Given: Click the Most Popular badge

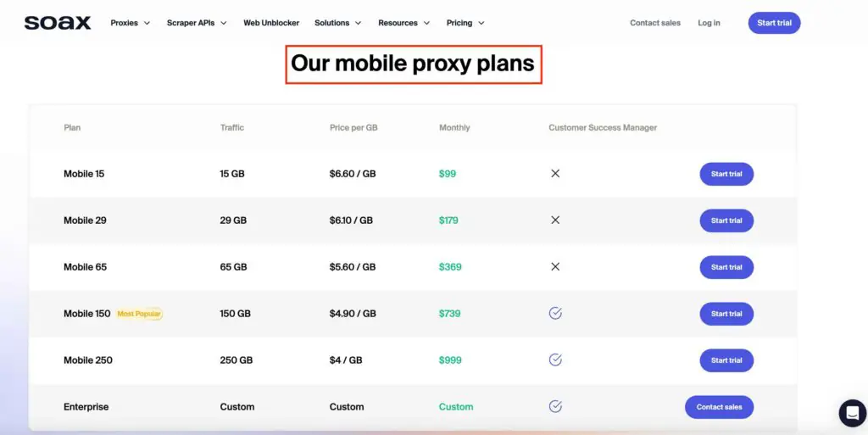Looking at the screenshot, I should click(139, 314).
